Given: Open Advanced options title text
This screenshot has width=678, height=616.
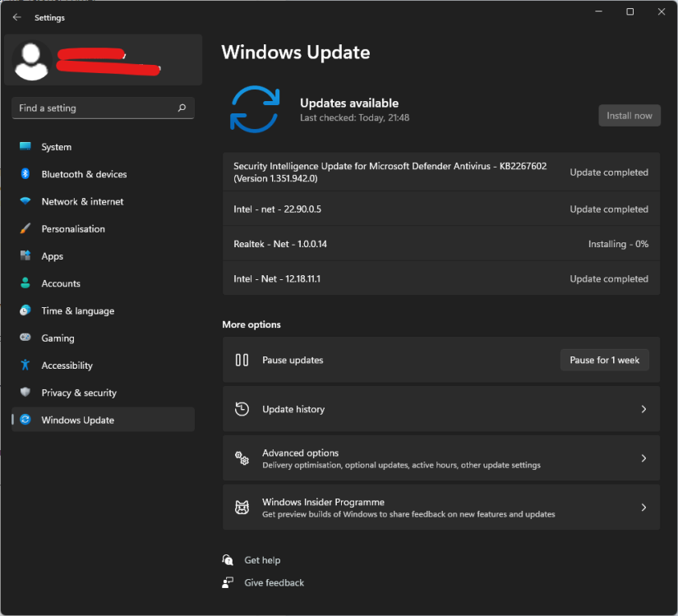Looking at the screenshot, I should [300, 453].
